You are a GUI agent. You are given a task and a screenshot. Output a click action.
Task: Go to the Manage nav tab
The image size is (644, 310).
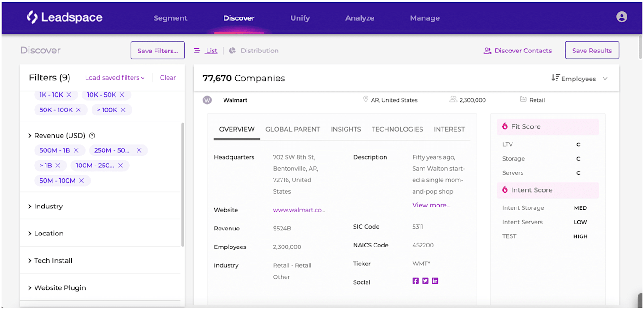click(x=425, y=18)
